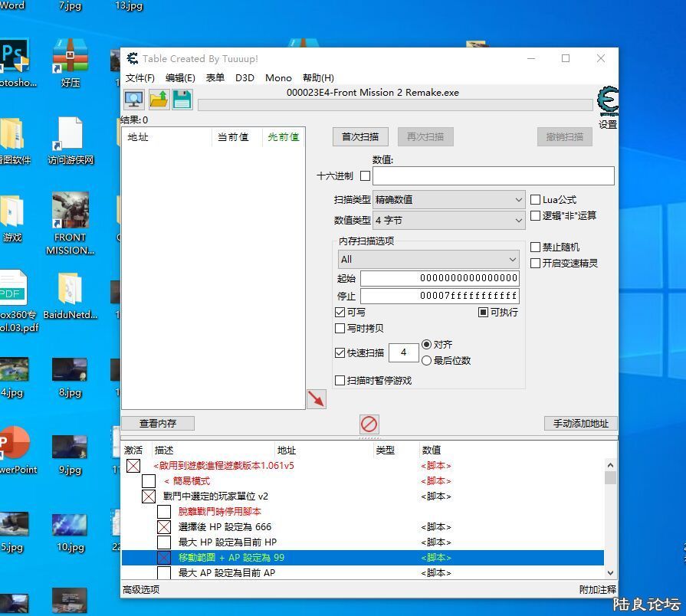Click the red no-entry clear list icon

click(x=369, y=424)
